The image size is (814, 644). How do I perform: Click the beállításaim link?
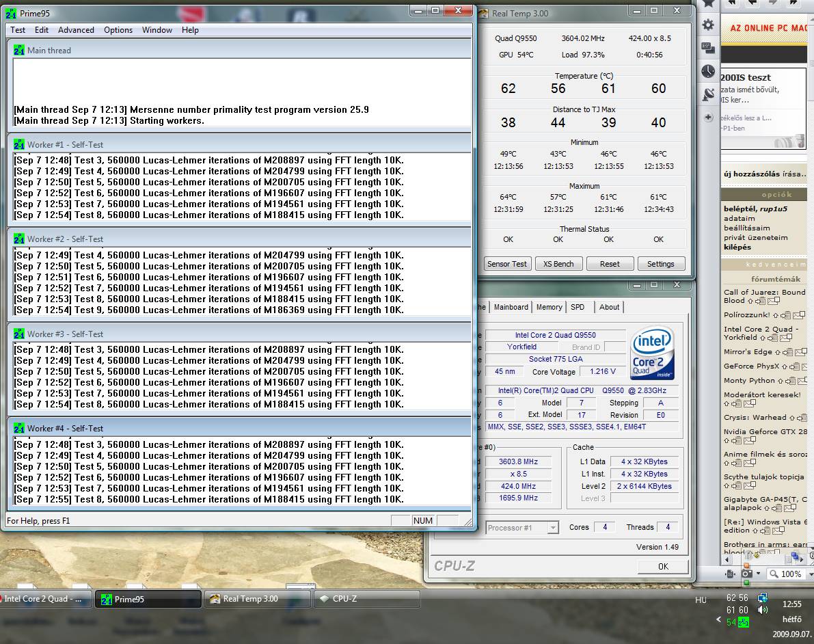click(746, 228)
